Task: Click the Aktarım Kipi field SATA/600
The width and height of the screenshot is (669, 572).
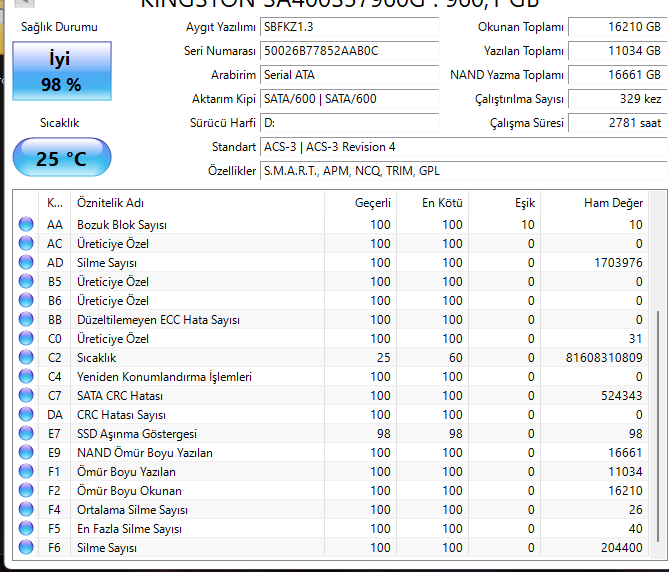Action: coord(349,99)
